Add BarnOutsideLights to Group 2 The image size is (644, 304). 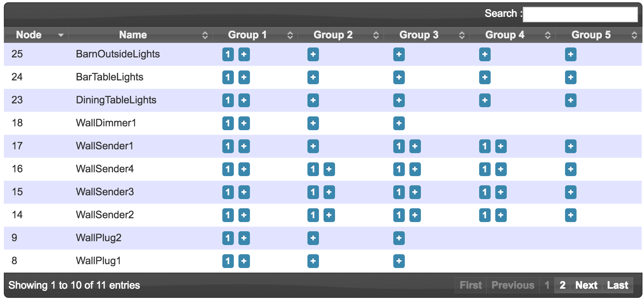pyautogui.click(x=313, y=54)
